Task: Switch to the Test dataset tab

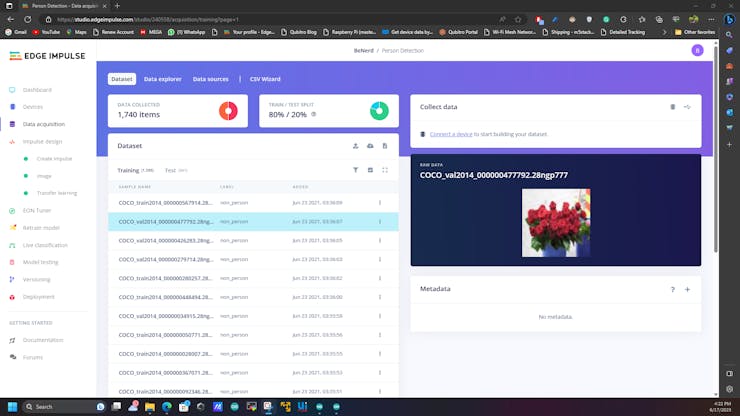Action: pos(170,170)
